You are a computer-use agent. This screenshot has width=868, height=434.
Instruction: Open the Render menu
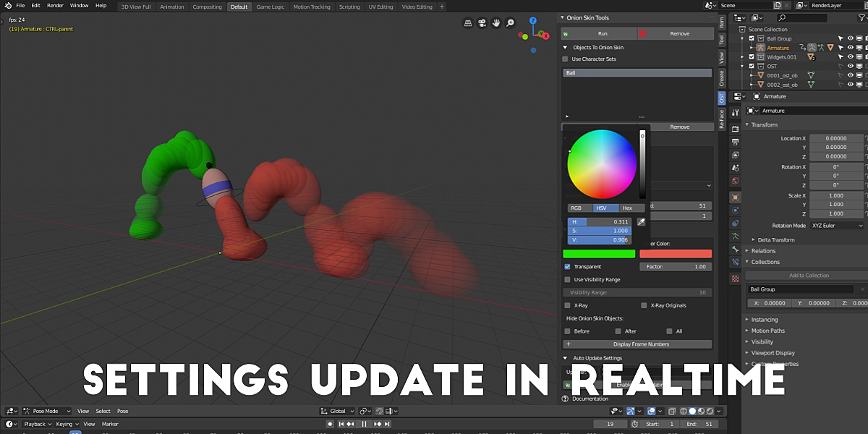point(55,5)
